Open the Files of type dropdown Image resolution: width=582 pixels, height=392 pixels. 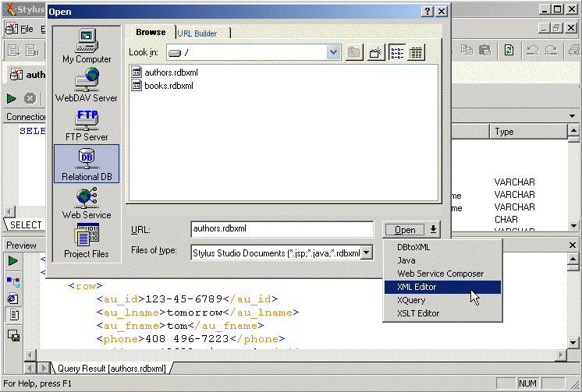[367, 253]
